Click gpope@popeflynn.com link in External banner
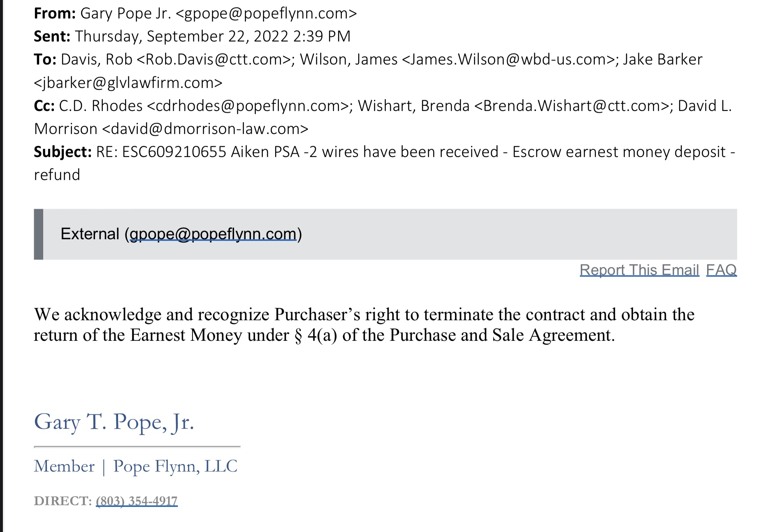Viewport: 761px width, 532px height. point(213,234)
